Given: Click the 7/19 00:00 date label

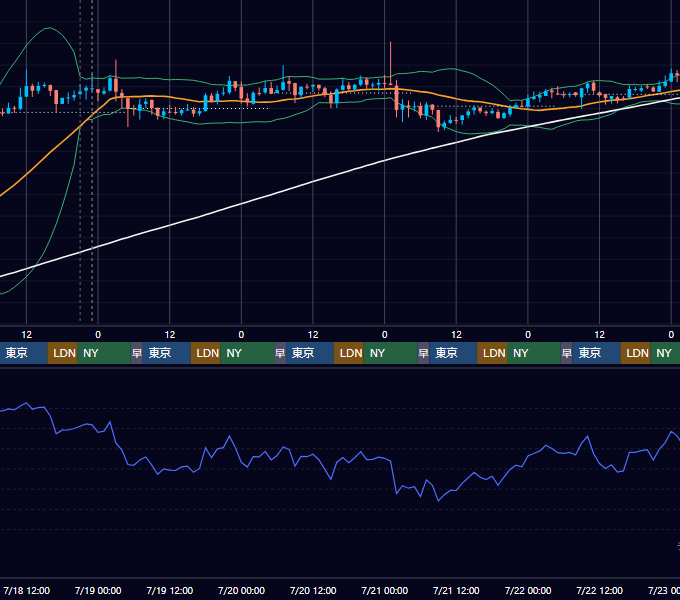Looking at the screenshot, I should pyautogui.click(x=98, y=590).
